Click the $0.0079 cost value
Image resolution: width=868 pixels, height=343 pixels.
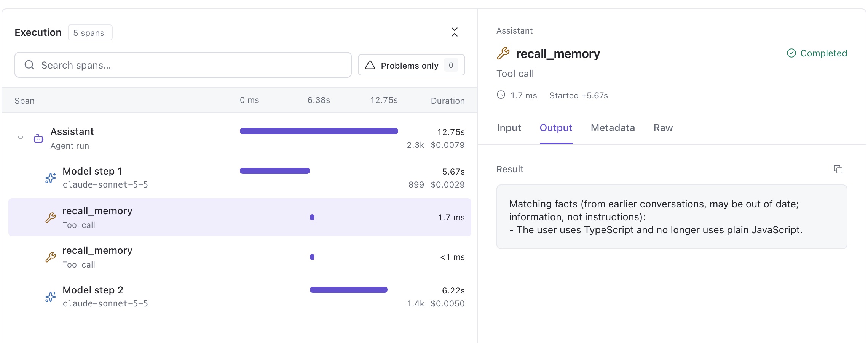448,145
